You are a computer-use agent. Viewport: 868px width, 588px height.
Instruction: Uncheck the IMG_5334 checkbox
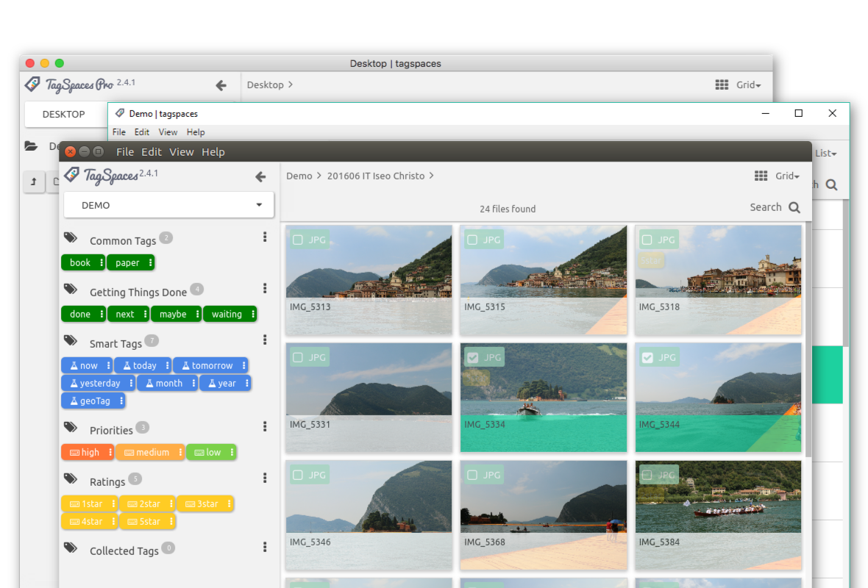[472, 357]
